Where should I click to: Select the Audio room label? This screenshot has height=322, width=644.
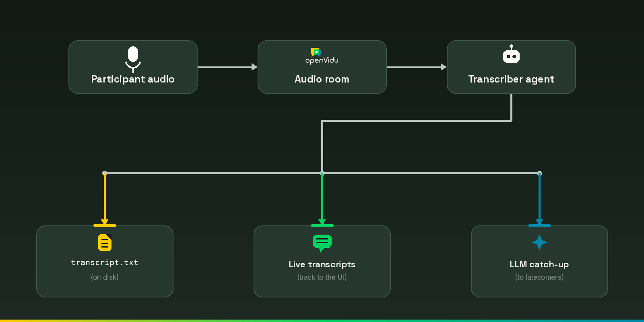(x=322, y=79)
